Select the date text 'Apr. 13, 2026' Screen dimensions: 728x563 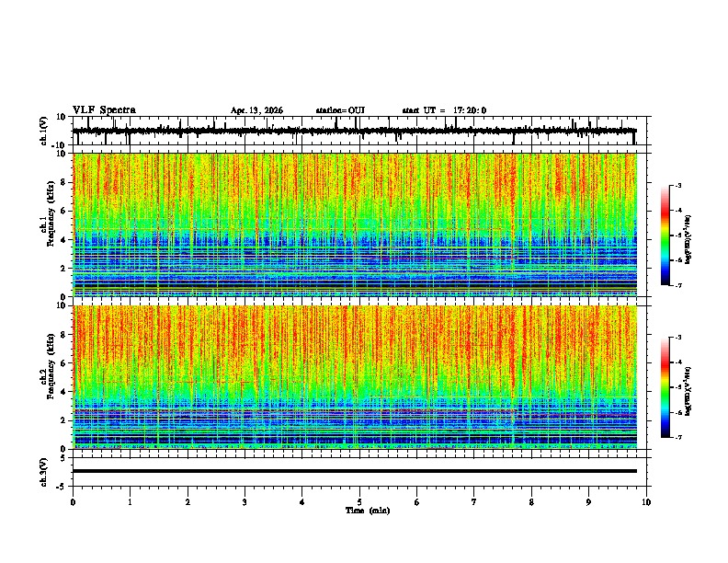(256, 110)
